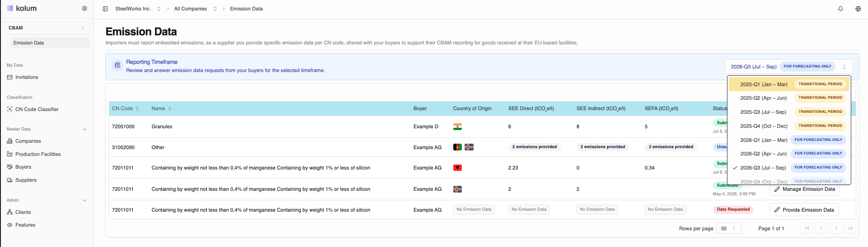
Task: Open settings gear next to kolum logo
Action: click(84, 8)
